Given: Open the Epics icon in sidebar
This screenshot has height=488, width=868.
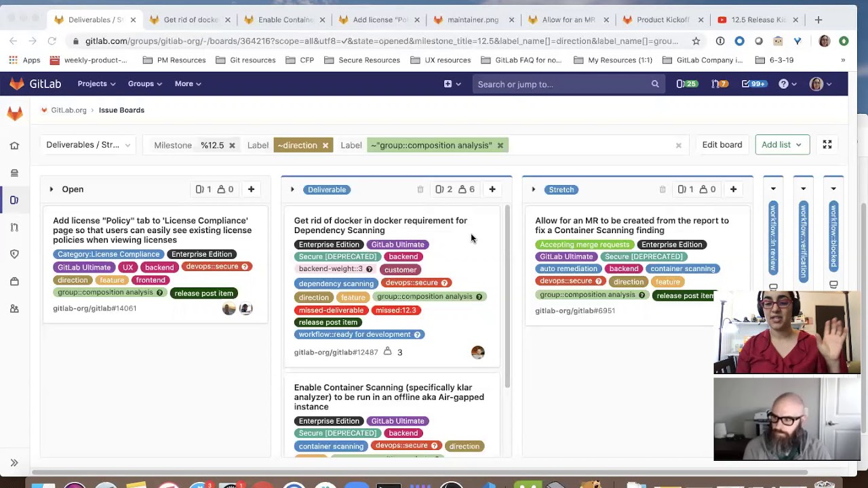Looking at the screenshot, I should pyautogui.click(x=14, y=173).
